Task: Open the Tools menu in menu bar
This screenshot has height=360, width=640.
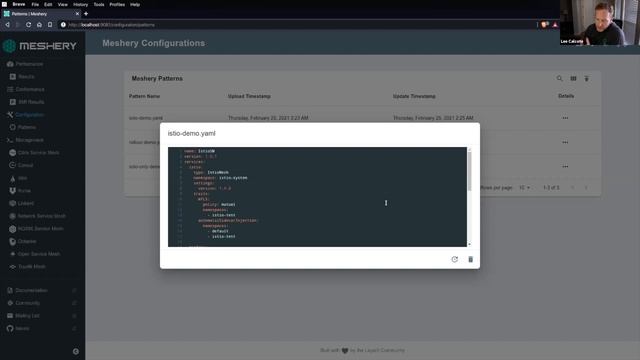Action: tap(99, 4)
